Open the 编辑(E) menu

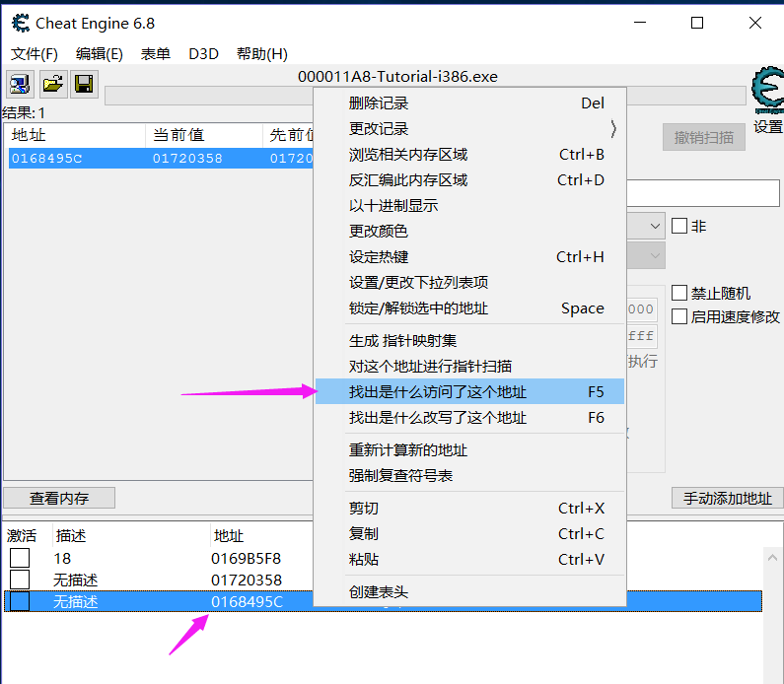click(x=99, y=53)
